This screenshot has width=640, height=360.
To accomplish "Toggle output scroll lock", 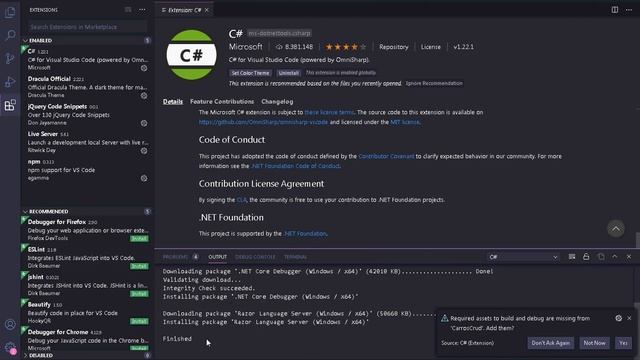I will (x=586, y=257).
